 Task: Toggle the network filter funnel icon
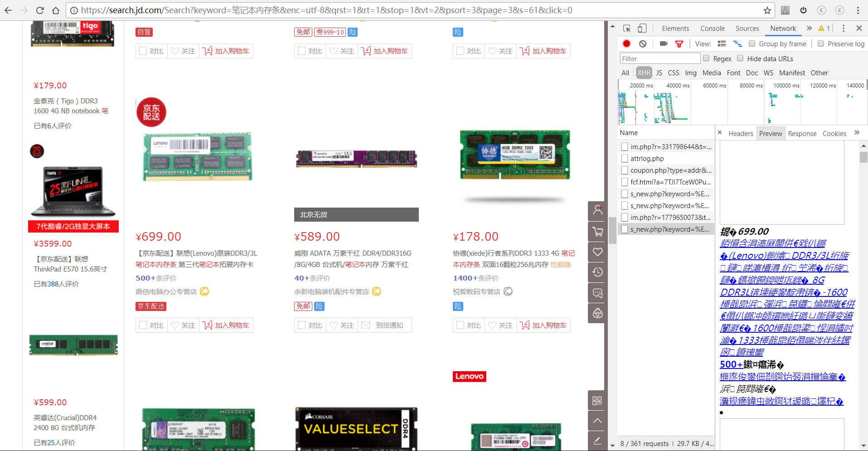(x=679, y=44)
